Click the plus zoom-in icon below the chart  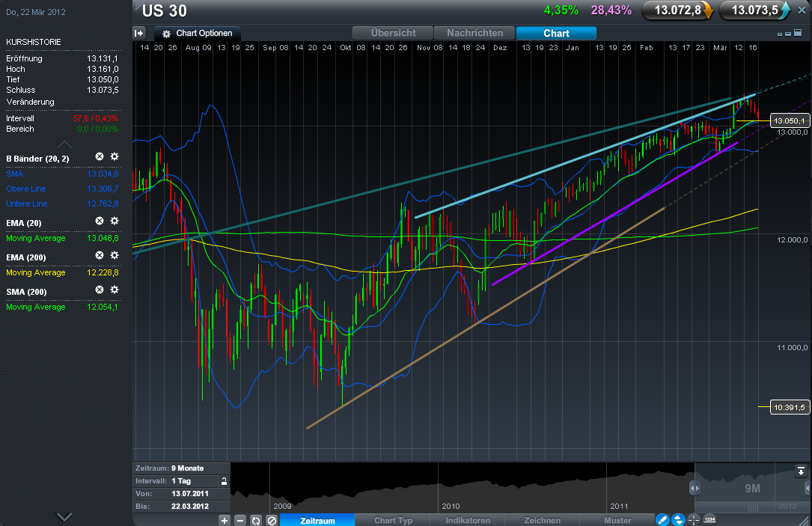224,520
